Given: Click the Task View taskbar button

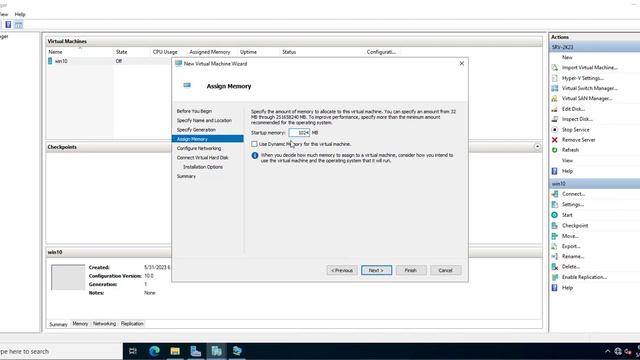Looking at the screenshot, I should coord(133,351).
